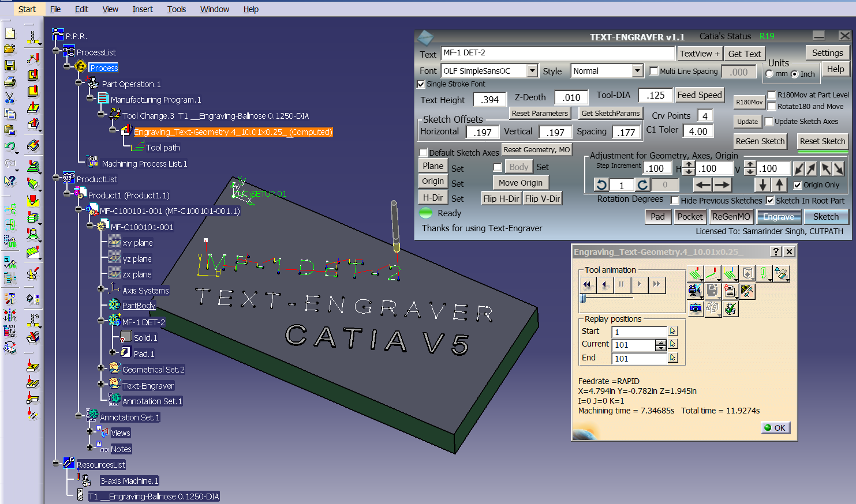
Task: Click the Reset Sketch button
Action: point(823,141)
